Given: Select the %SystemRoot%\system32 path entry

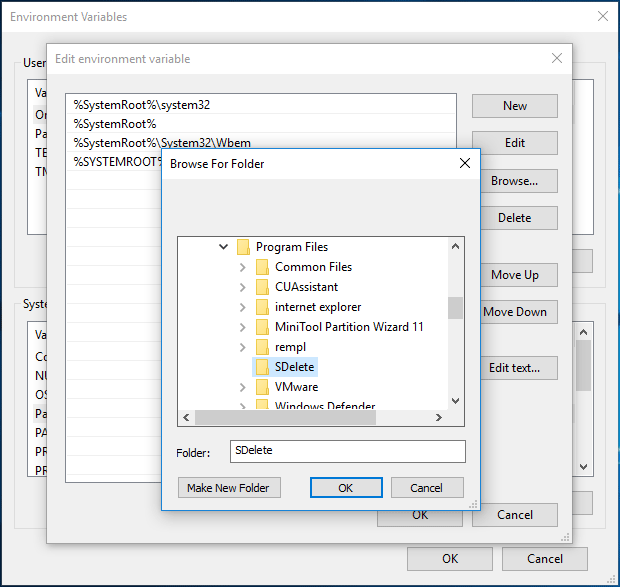Looking at the screenshot, I should click(x=261, y=105).
